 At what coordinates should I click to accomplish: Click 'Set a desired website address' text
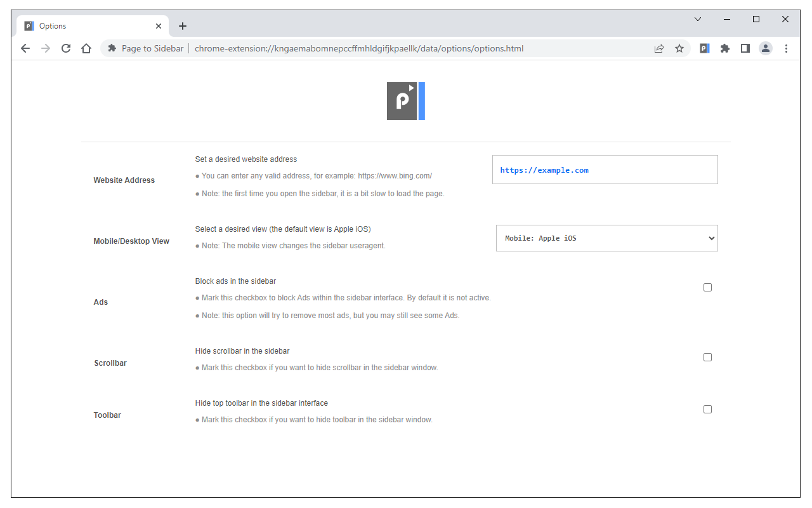tap(246, 159)
